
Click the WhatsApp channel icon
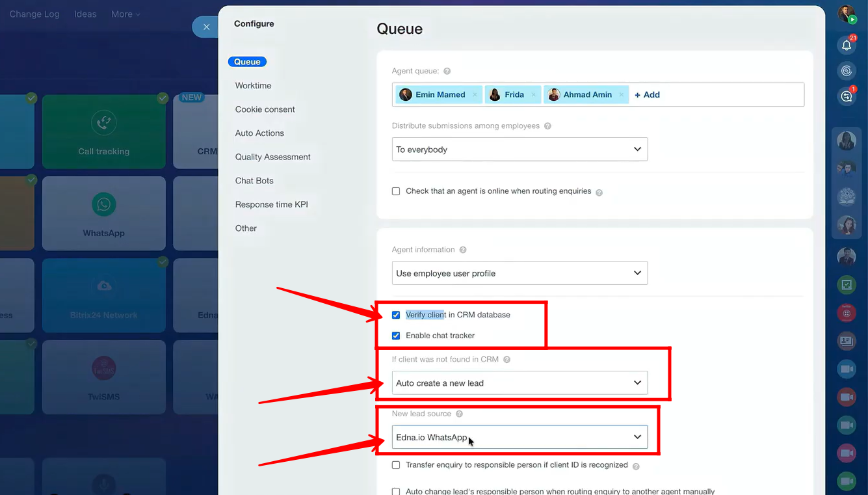tap(104, 205)
